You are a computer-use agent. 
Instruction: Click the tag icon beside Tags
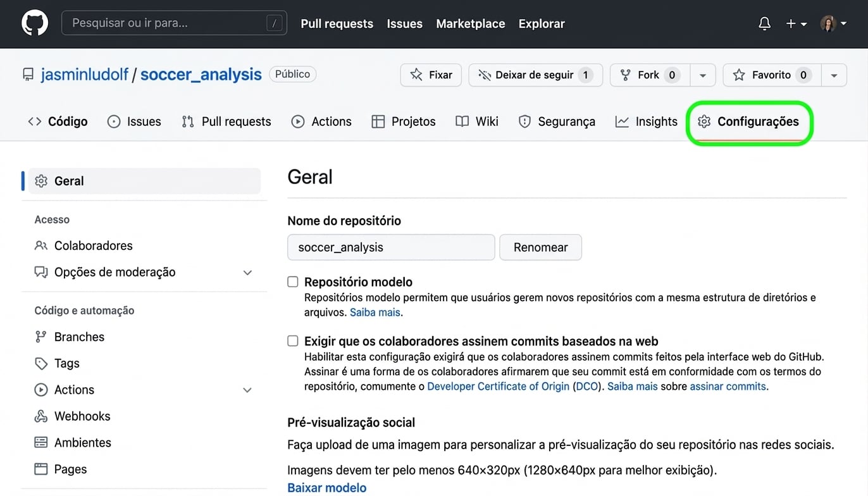coord(41,363)
